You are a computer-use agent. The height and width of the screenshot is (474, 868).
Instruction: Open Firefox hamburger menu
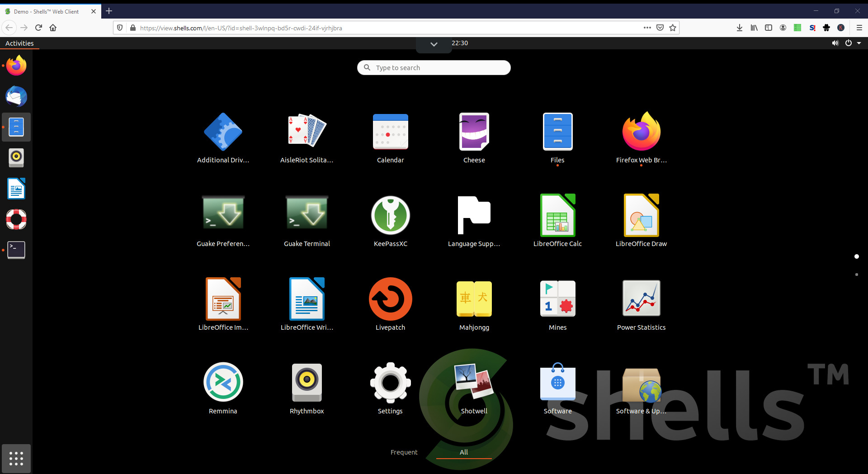859,28
